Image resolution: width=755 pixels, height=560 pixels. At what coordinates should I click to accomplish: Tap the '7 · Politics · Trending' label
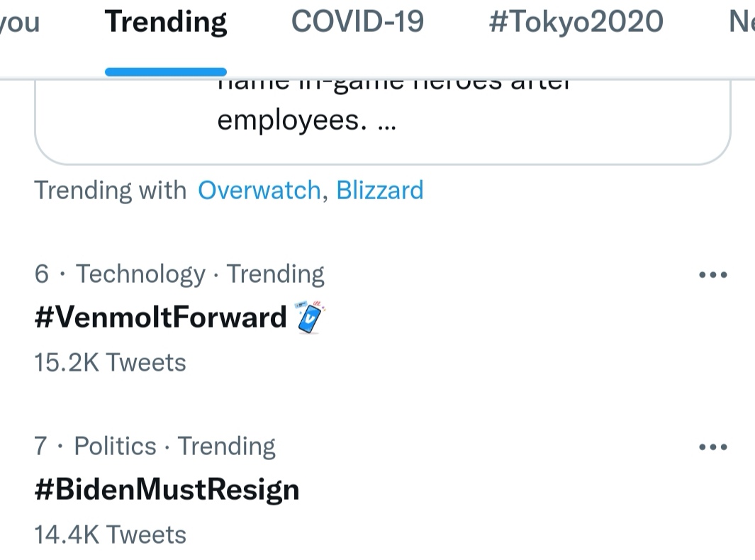click(x=155, y=447)
